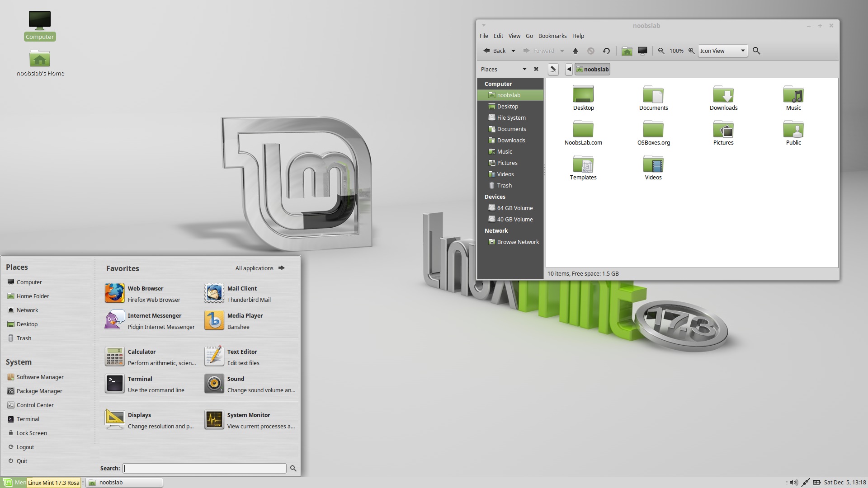Click the Computer monitor toolbar icon

coord(642,51)
